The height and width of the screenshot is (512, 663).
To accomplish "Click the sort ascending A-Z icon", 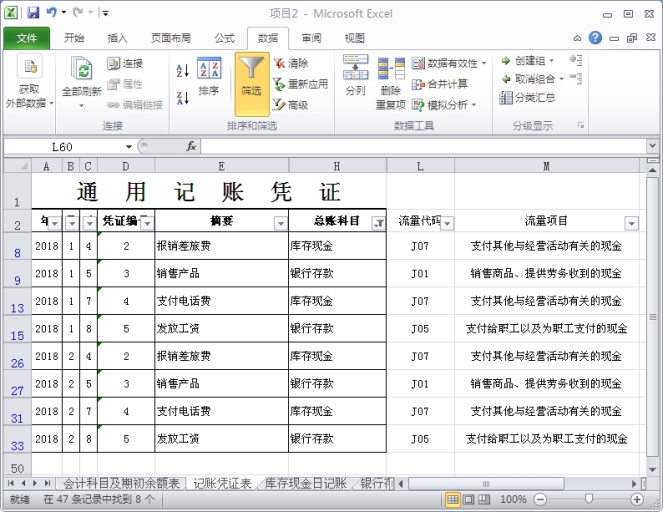I will 182,71.
